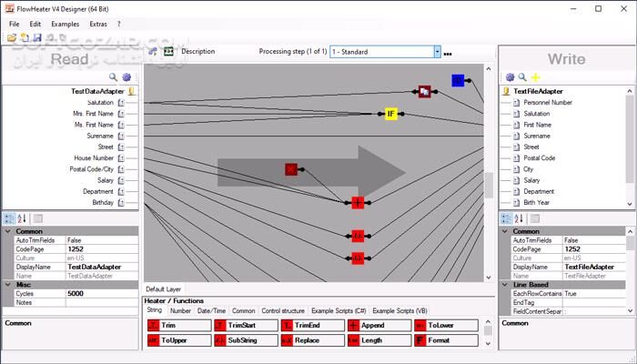The height and width of the screenshot is (364, 637).
Task: Open the Extras menu
Action: coord(97,24)
